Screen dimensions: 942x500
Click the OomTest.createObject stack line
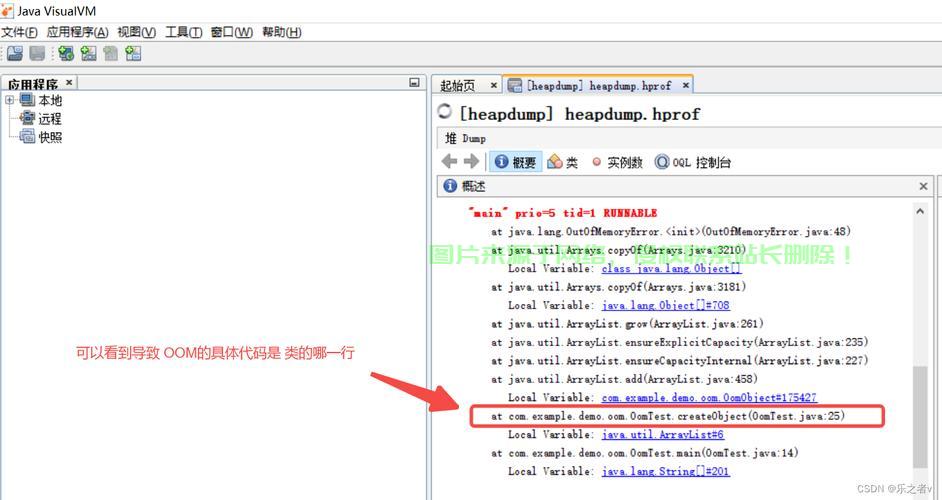(x=668, y=416)
